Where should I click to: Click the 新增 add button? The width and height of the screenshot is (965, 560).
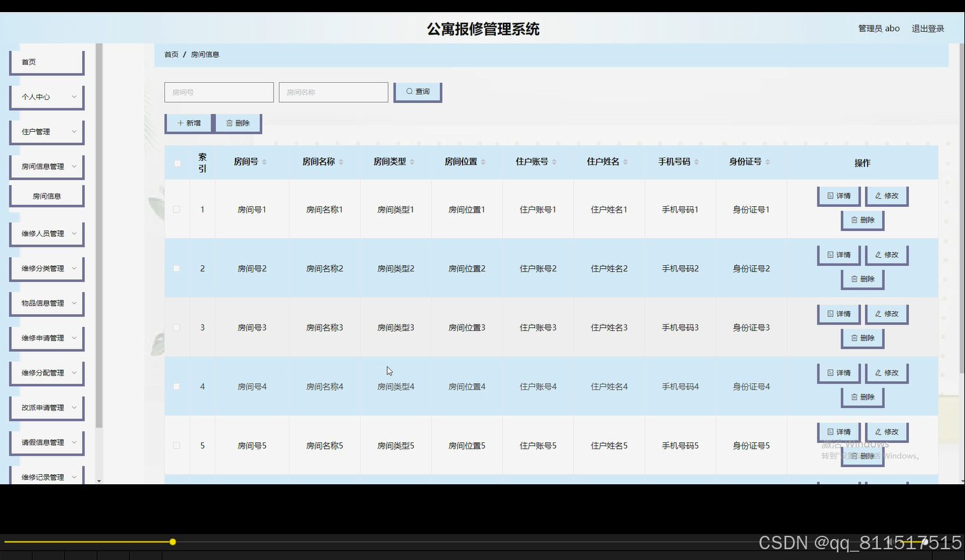[188, 123]
